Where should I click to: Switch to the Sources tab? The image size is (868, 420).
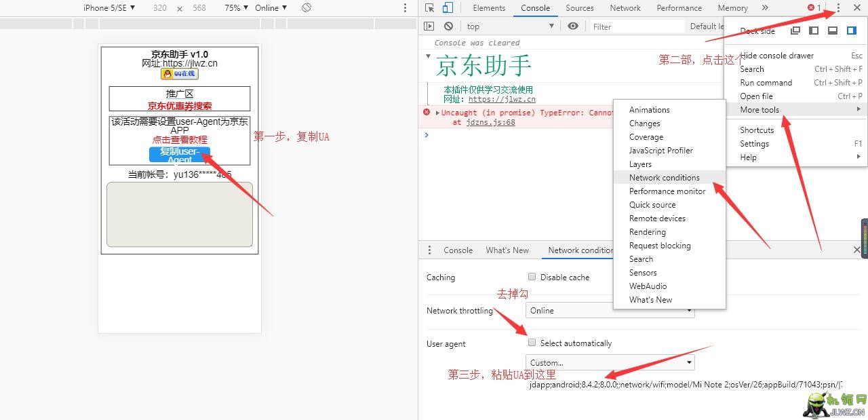pos(580,8)
